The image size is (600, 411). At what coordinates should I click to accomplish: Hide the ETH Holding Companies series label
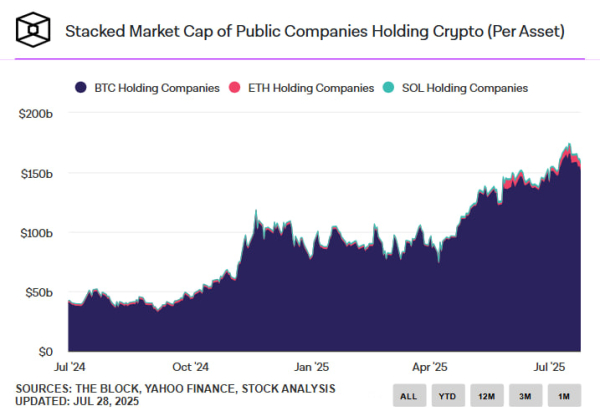coord(311,88)
